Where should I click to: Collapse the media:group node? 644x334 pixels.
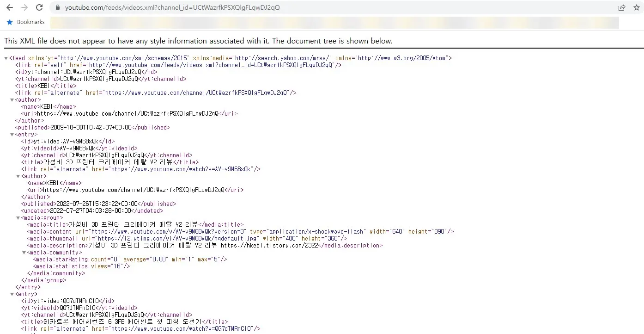click(18, 218)
